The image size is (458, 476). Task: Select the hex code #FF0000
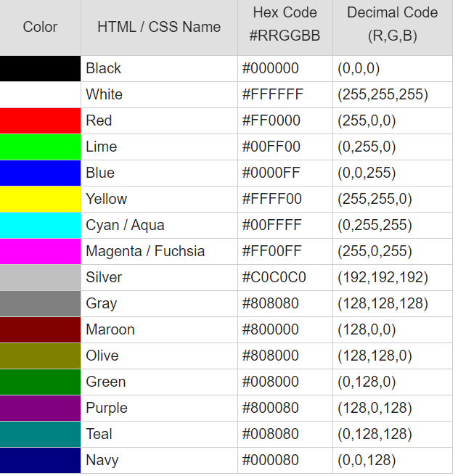271,120
